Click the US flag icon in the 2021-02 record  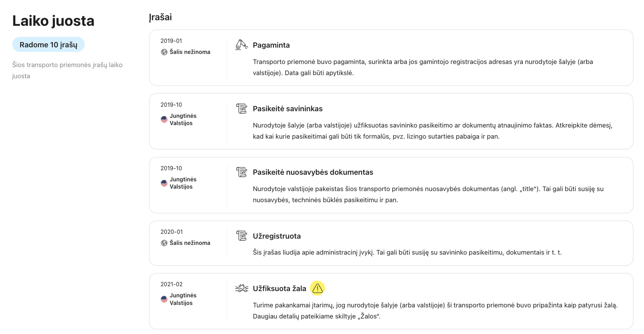(x=164, y=299)
